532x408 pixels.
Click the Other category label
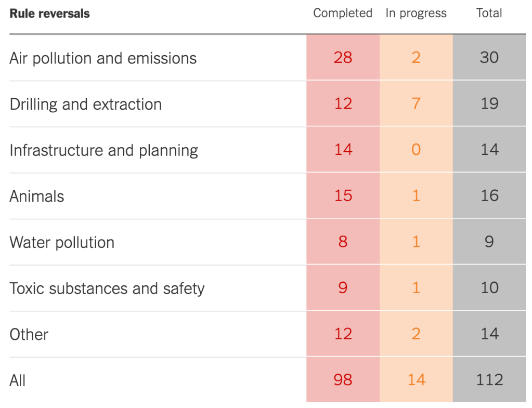click(29, 334)
